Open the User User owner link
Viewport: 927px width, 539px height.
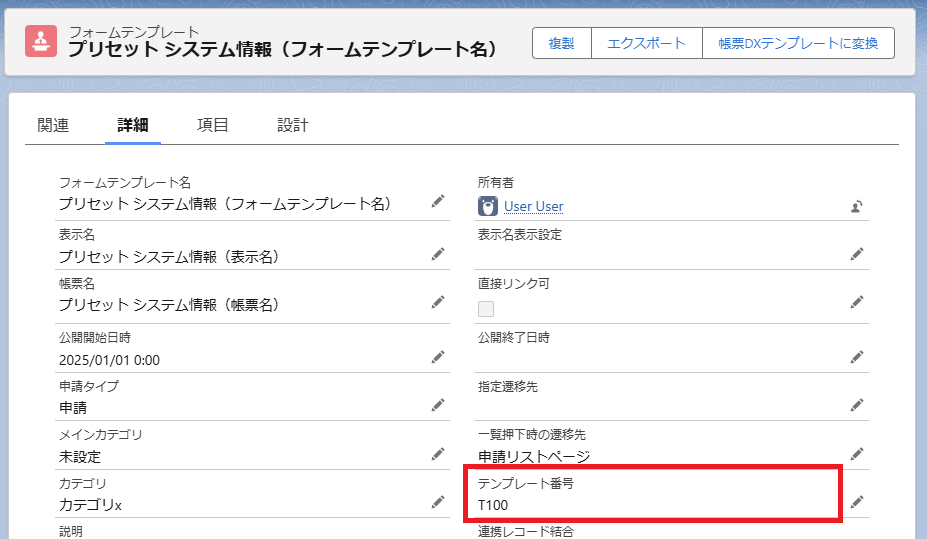(533, 206)
